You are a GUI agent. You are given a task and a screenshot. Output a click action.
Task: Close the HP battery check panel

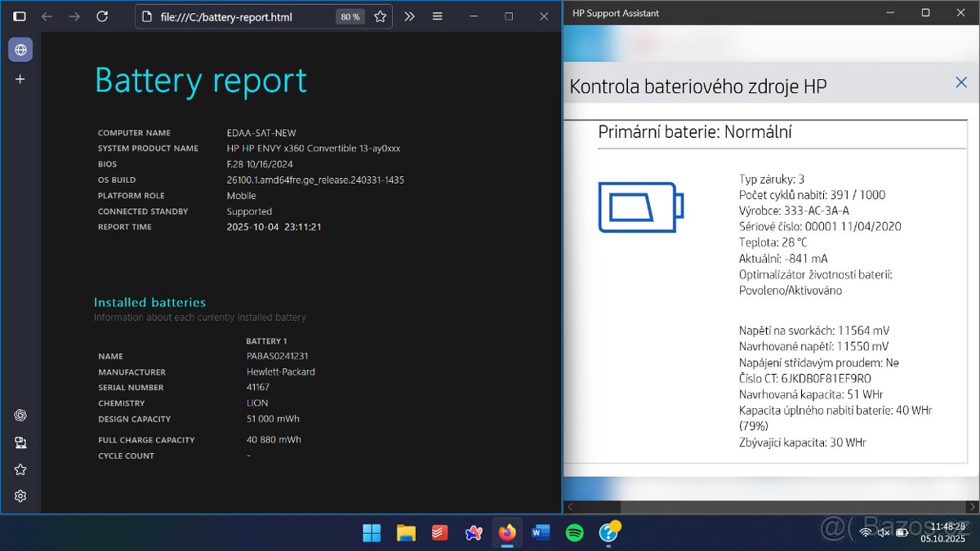pyautogui.click(x=961, y=82)
